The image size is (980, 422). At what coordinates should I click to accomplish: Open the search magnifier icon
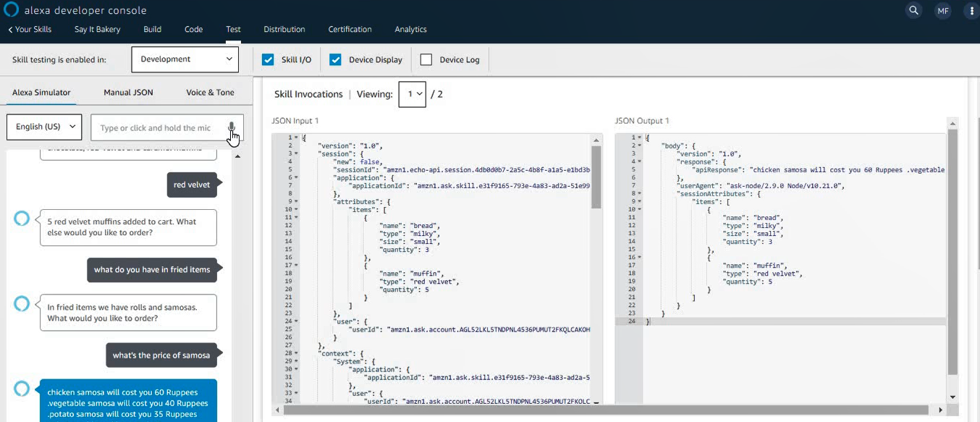[914, 10]
